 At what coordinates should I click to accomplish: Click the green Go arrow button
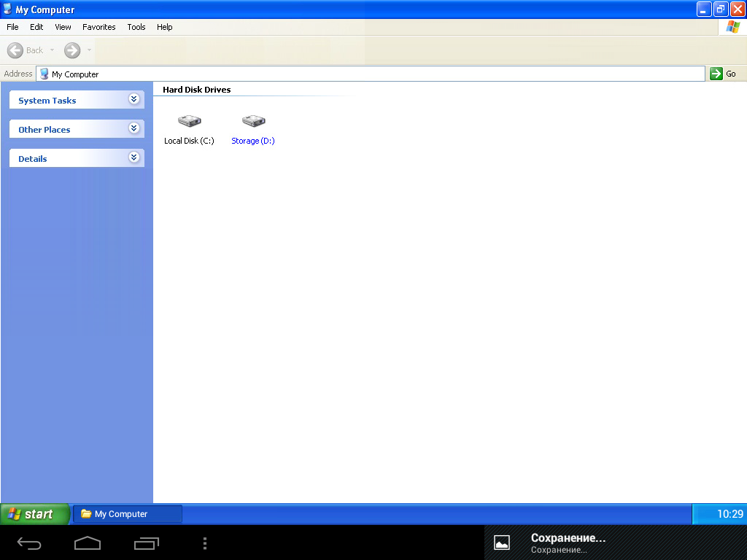point(716,74)
